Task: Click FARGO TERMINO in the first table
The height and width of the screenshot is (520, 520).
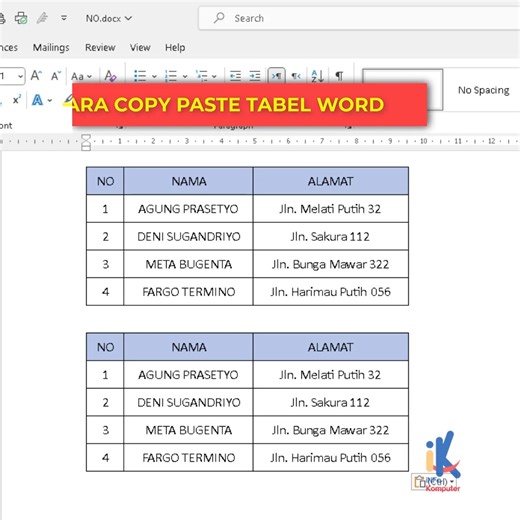Action: click(189, 292)
